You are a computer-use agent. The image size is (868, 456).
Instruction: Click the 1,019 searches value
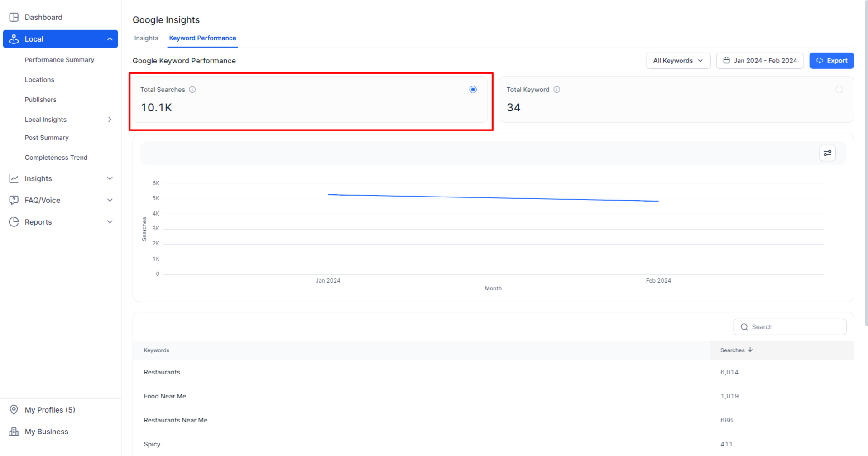point(729,396)
